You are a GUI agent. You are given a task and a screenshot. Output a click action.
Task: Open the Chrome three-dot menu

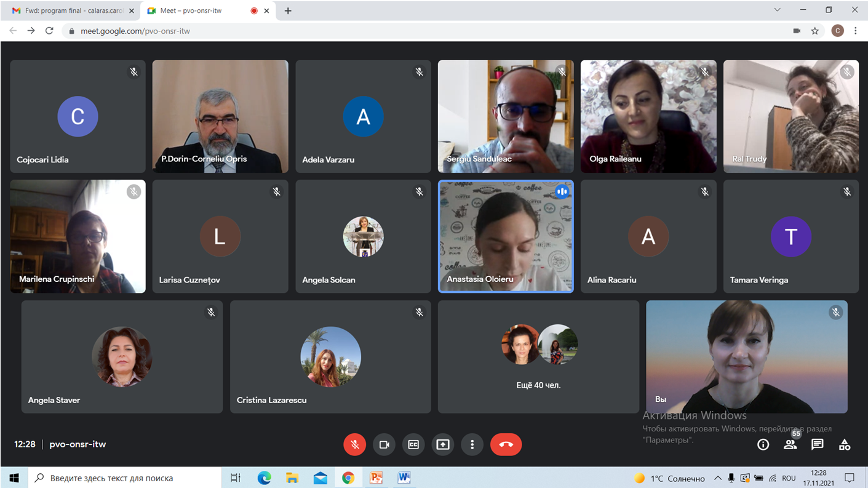pos(856,31)
